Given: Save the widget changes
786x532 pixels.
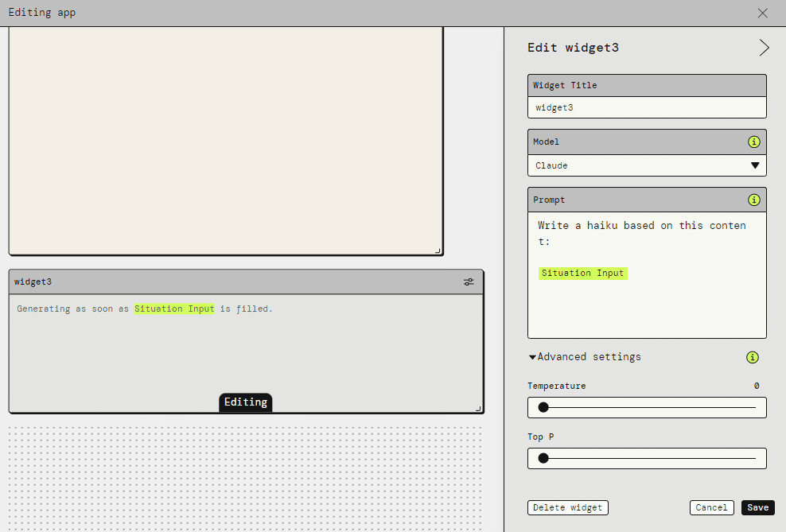Looking at the screenshot, I should coord(758,507).
